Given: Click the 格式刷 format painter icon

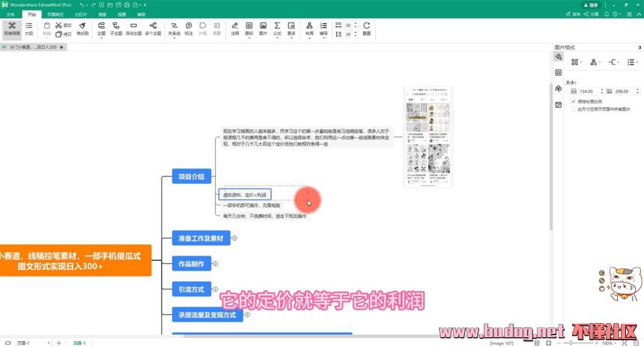Looking at the screenshot, I should click(82, 28).
